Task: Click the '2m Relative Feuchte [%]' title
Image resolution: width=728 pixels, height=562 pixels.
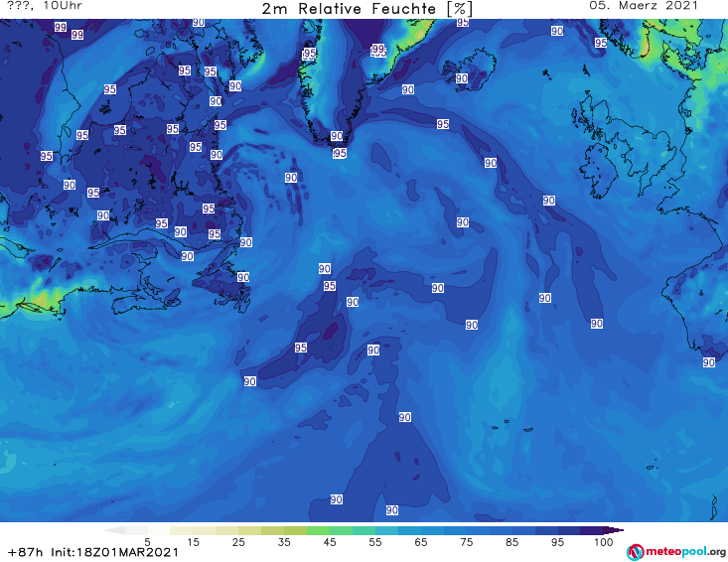Action: 366,9
